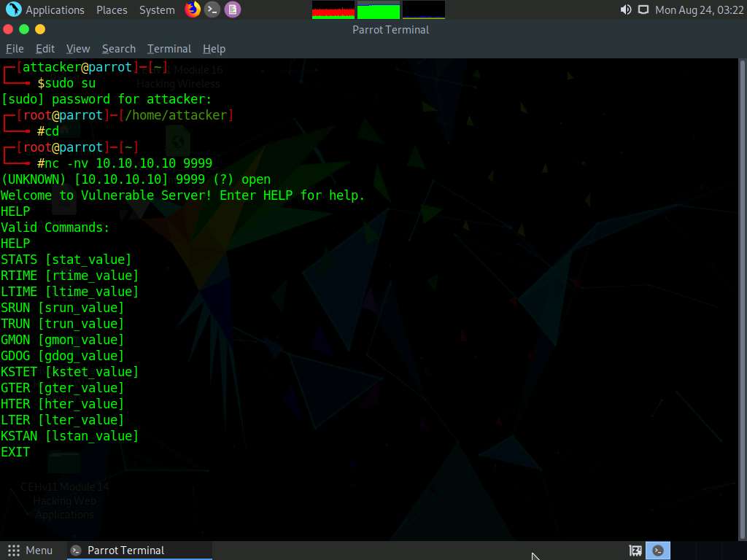The height and width of the screenshot is (560, 747).
Task: Open the Terminal menu
Action: [x=169, y=49]
